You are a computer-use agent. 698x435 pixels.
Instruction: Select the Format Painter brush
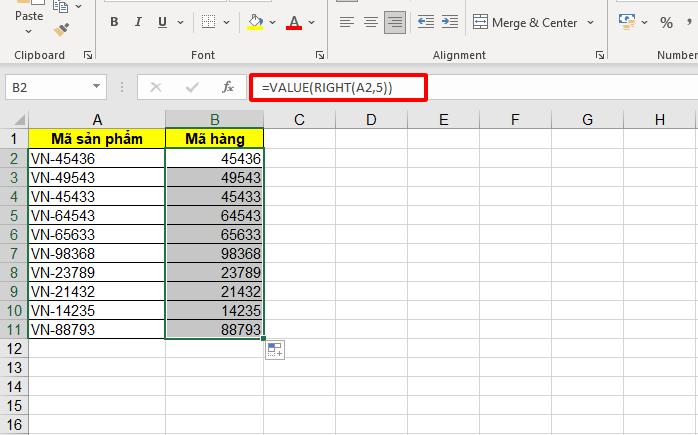[61, 29]
